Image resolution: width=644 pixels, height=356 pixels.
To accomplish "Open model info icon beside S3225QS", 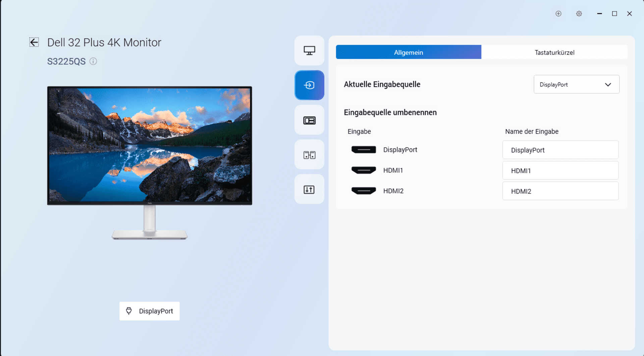I will 93,61.
